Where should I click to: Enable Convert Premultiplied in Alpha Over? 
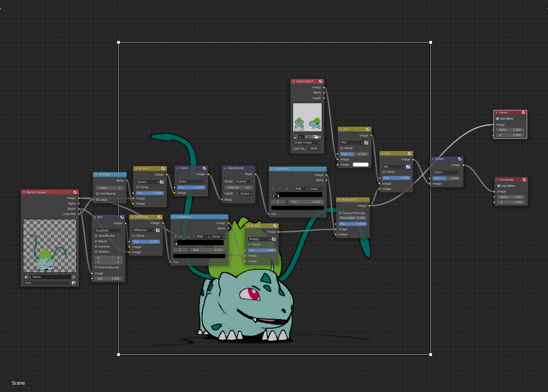point(340,213)
